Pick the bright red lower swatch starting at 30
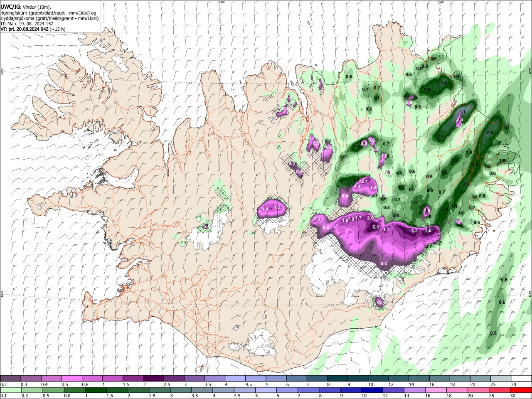The image size is (532, 399). click(x=521, y=390)
